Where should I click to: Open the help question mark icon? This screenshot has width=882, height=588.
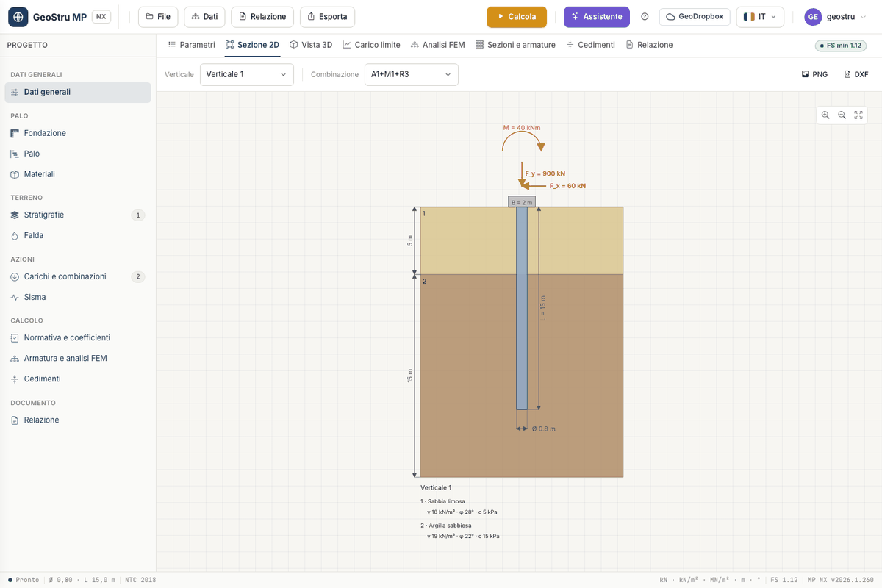click(x=645, y=17)
